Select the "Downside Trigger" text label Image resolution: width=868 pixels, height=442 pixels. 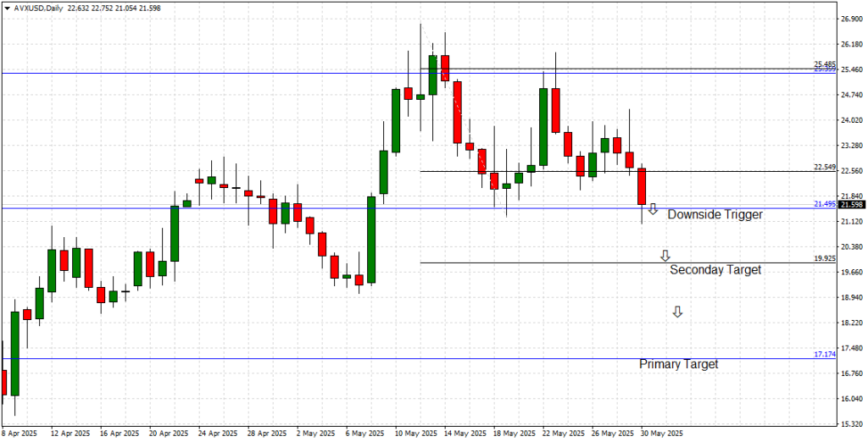pos(715,214)
